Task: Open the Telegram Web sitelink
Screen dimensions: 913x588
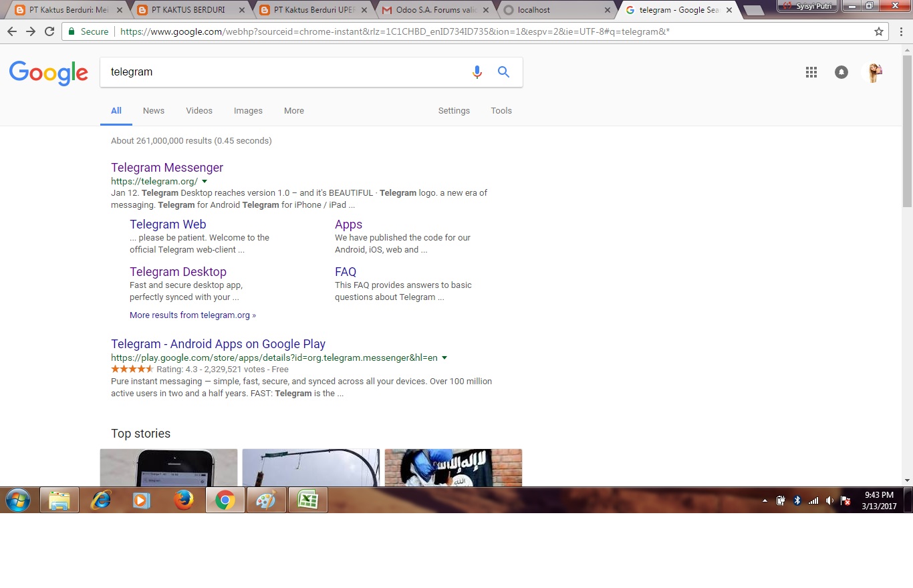Action: (x=168, y=225)
